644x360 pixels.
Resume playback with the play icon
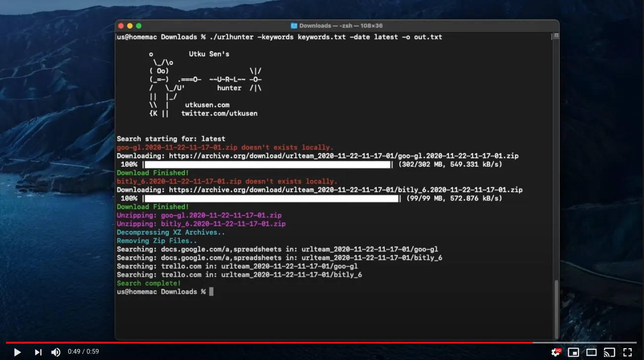[17, 352]
